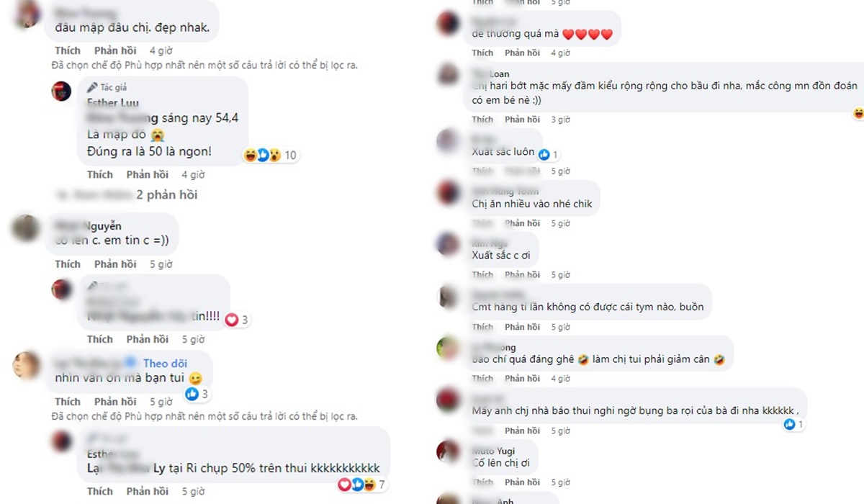Open profile picture beside 'Cố lên chị ơi'
Image resolution: width=864 pixels, height=504 pixels.
coord(448,452)
